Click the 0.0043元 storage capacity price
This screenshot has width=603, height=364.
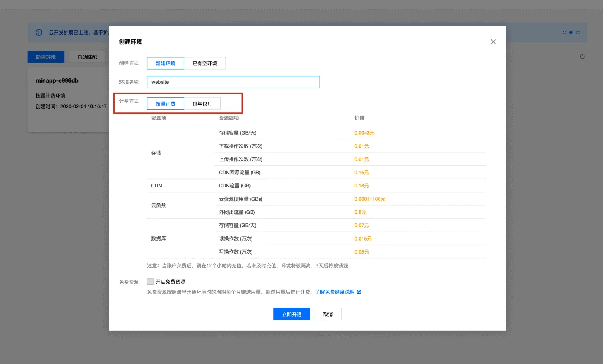[x=364, y=133]
